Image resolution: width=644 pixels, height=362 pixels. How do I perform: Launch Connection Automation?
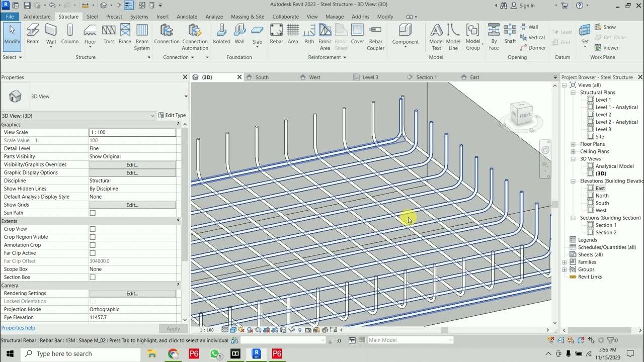tap(195, 37)
